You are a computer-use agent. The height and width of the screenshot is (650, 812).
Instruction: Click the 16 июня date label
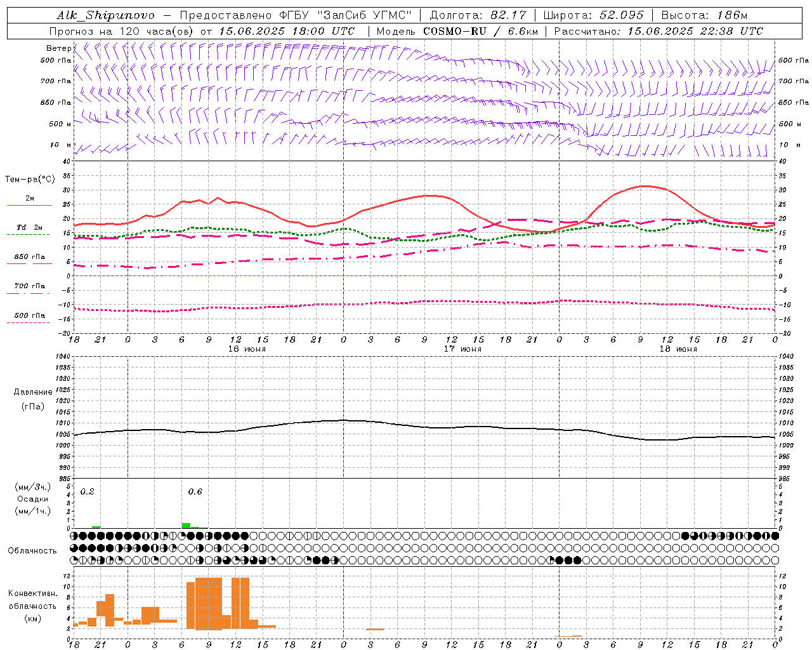click(x=246, y=349)
